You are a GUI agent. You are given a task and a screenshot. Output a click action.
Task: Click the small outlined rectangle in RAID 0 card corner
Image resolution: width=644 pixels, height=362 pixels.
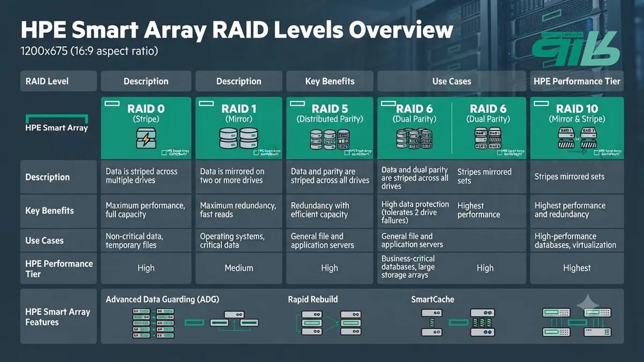(112, 102)
